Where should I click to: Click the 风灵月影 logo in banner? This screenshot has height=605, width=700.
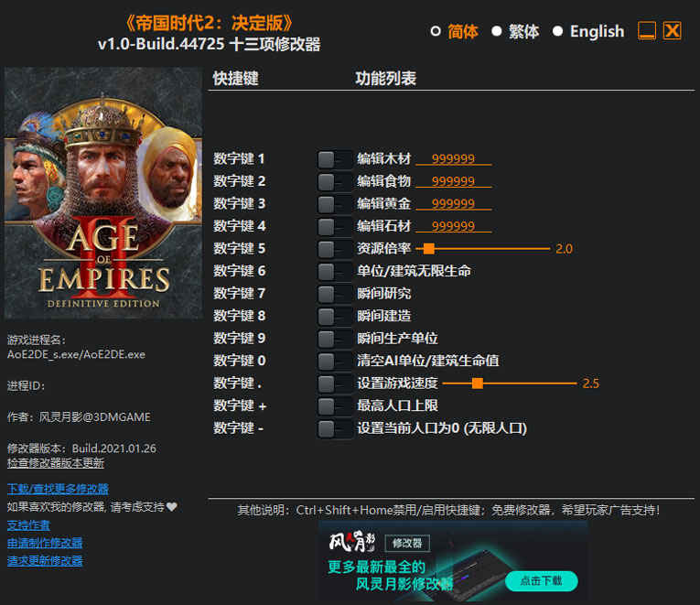(x=351, y=542)
